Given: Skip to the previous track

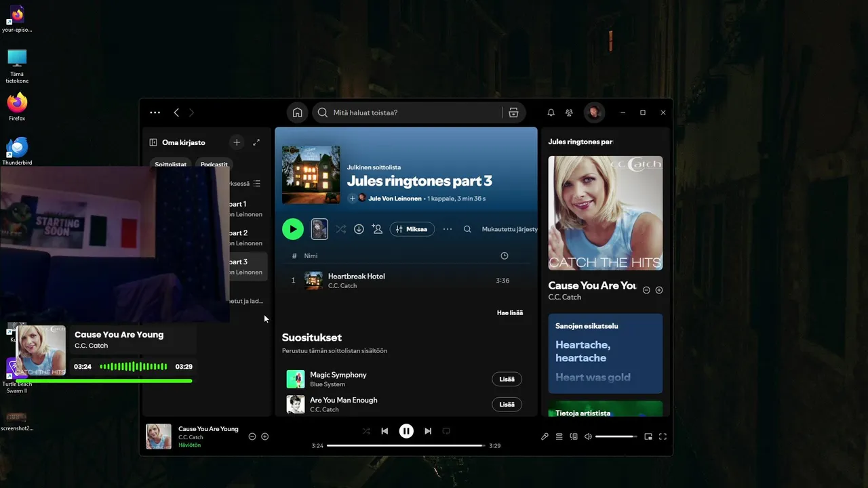Looking at the screenshot, I should (x=384, y=431).
